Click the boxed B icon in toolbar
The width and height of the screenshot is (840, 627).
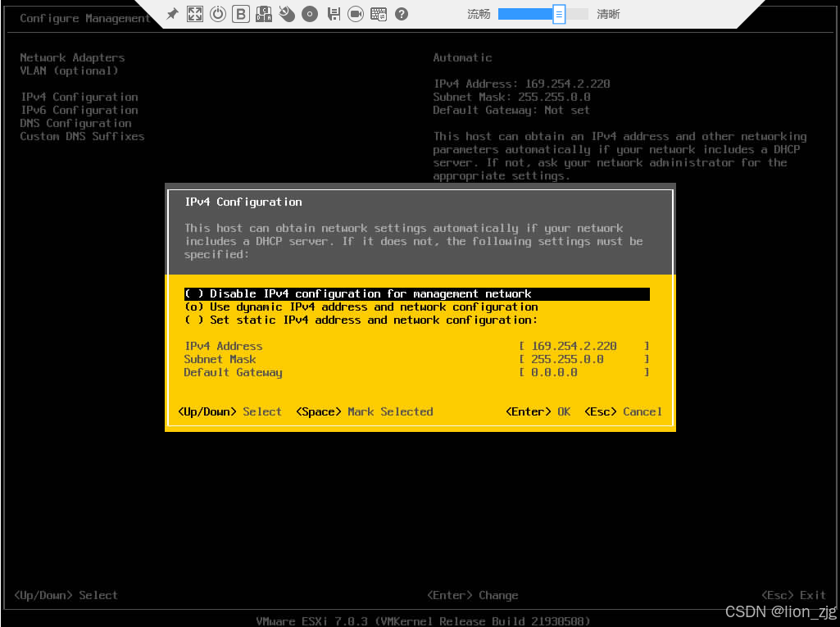tap(241, 14)
